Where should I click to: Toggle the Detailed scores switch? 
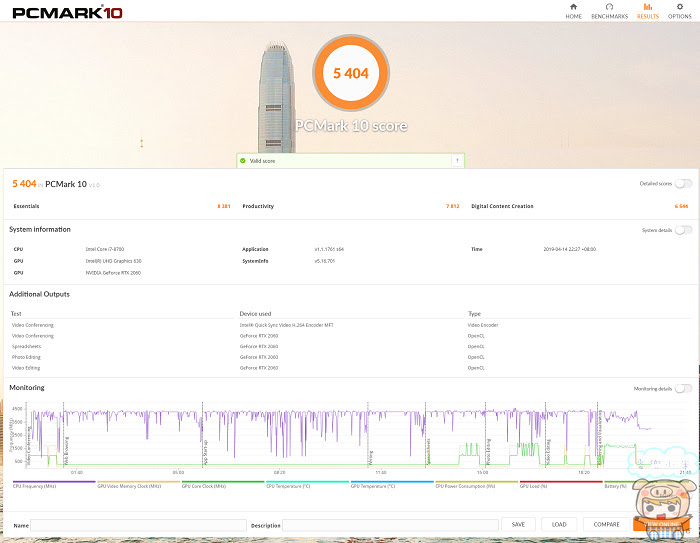pyautogui.click(x=683, y=184)
